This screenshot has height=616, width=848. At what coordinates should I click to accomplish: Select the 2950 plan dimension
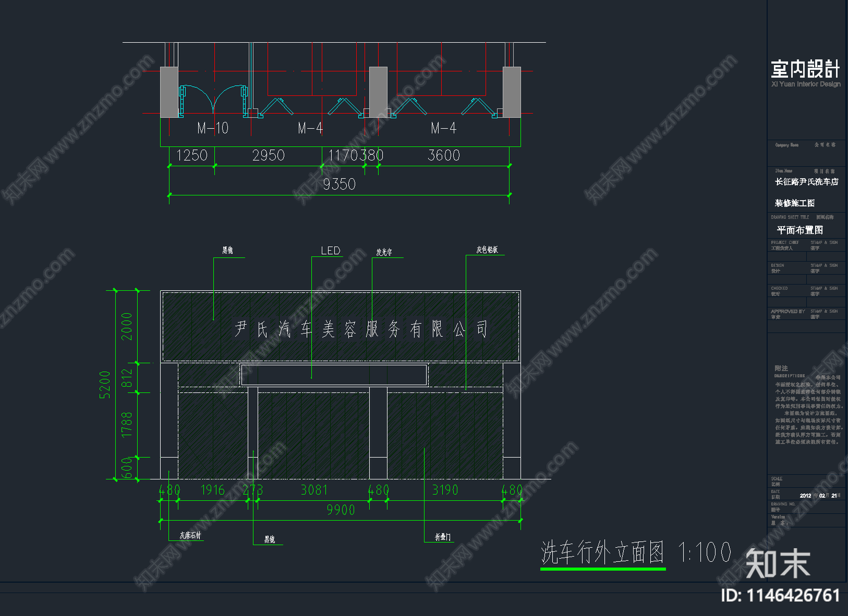pos(268,155)
